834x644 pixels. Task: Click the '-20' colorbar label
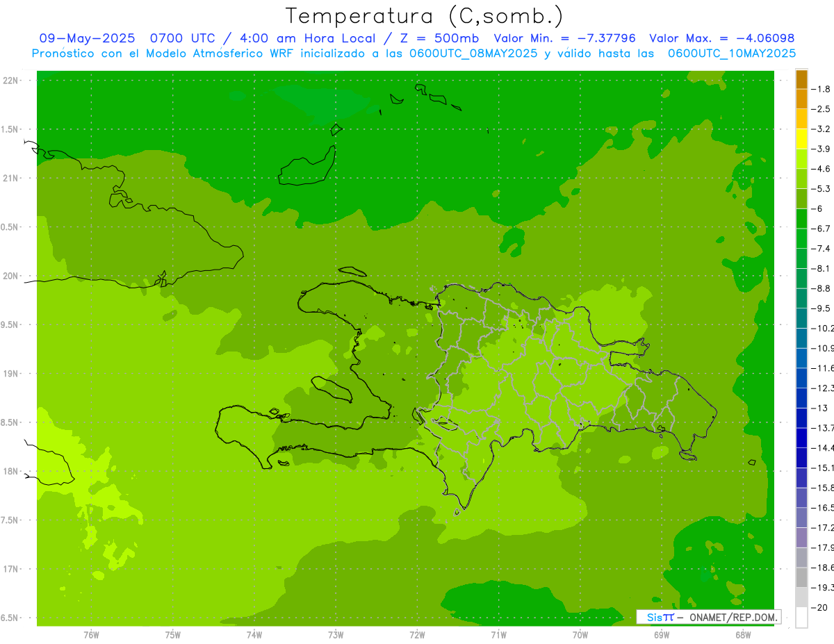pyautogui.click(x=821, y=607)
